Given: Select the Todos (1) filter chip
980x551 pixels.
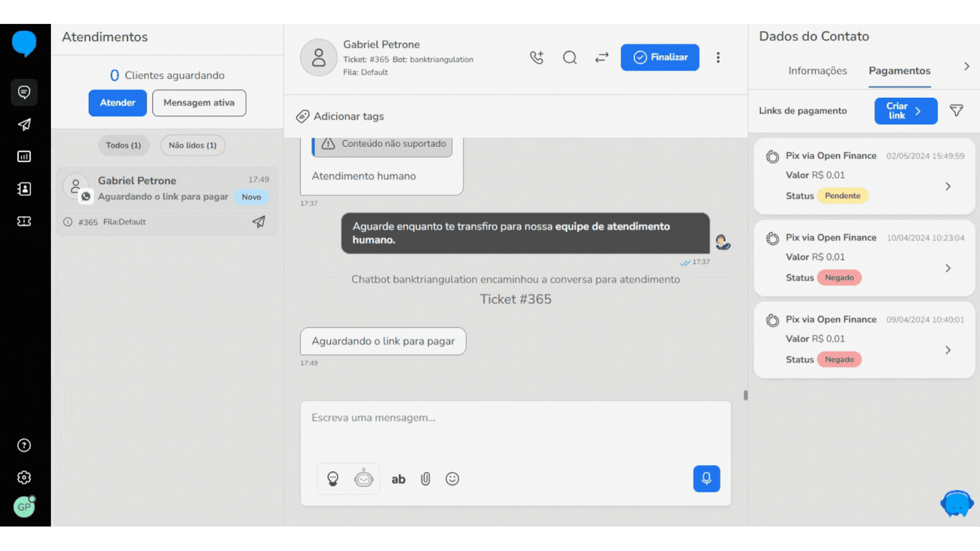Looking at the screenshot, I should 123,146.
